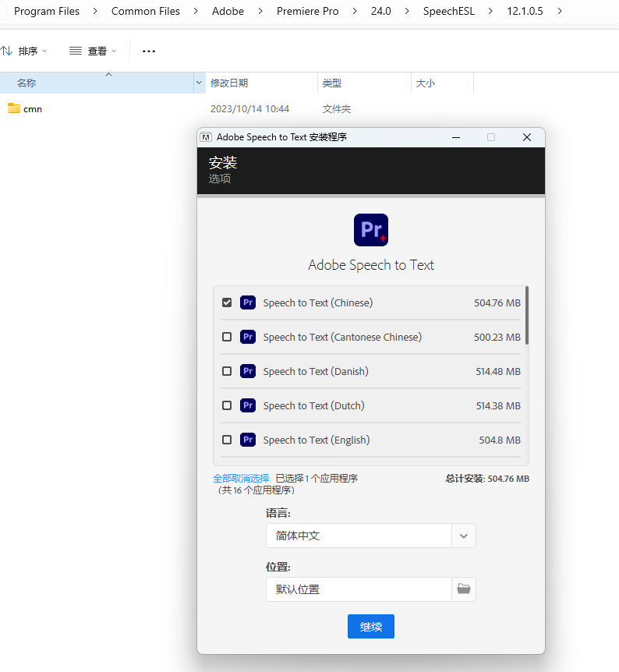Expand chevron after 12.1.0.5 in path
The height and width of the screenshot is (672, 619).
(x=560, y=11)
